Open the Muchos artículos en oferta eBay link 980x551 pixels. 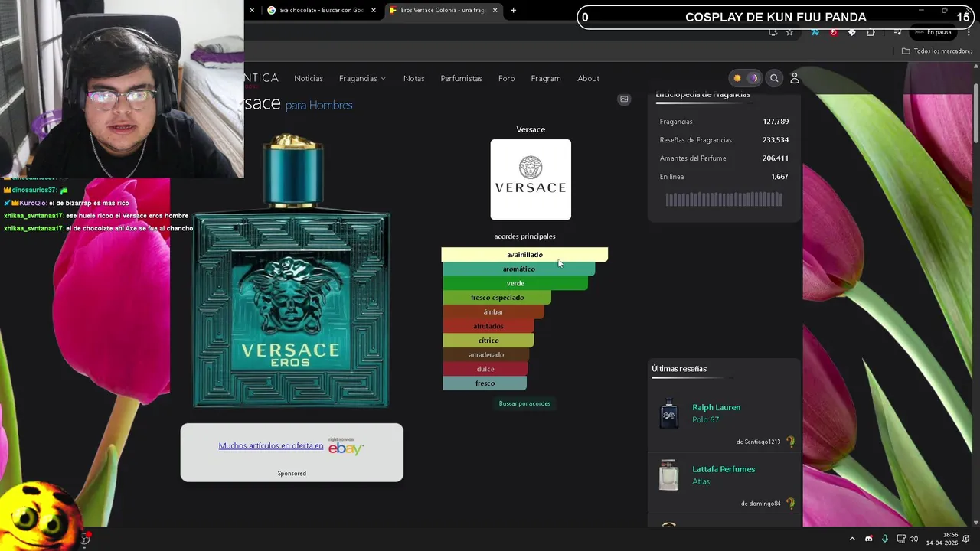pos(271,445)
